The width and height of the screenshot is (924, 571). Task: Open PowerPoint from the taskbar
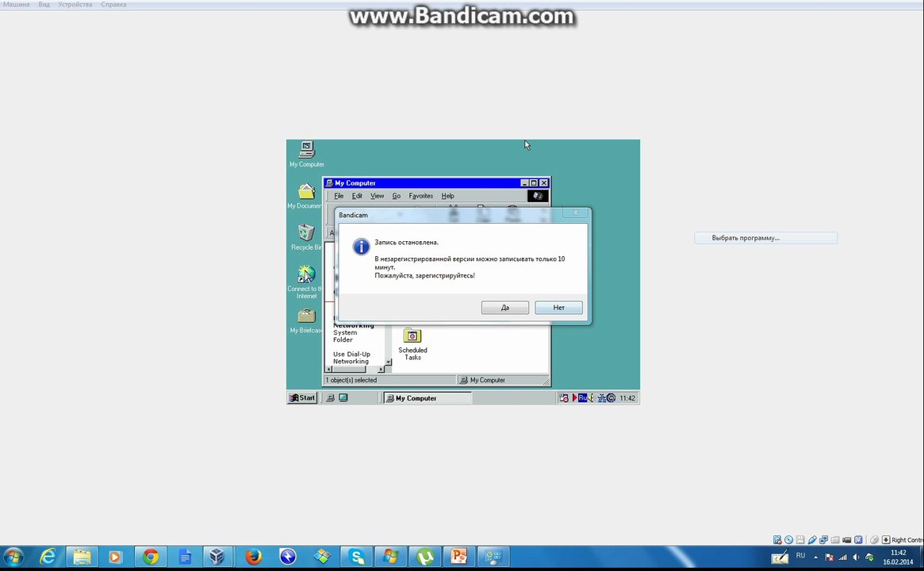pyautogui.click(x=459, y=556)
